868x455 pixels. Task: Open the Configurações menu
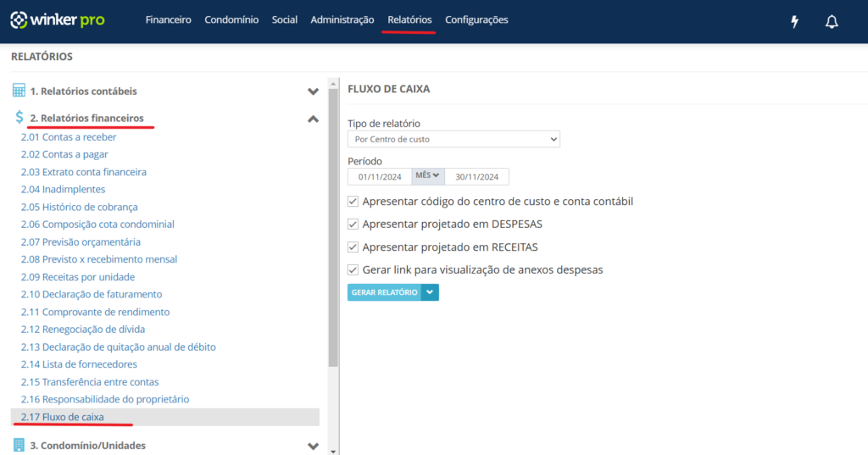[476, 20]
